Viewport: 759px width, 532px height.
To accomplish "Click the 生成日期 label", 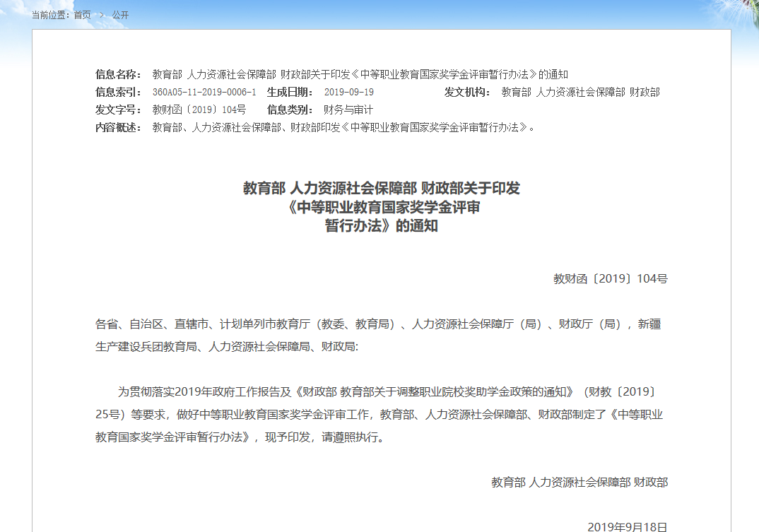I will tap(290, 92).
